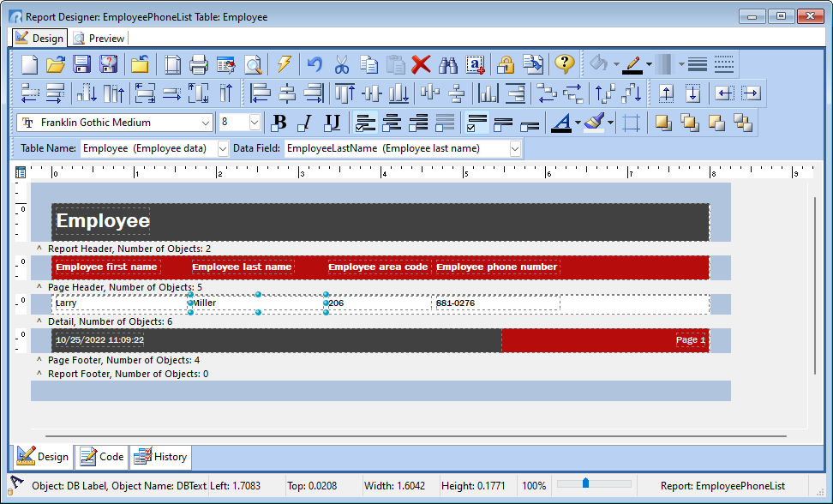Select the Employee first name header label

point(107,267)
